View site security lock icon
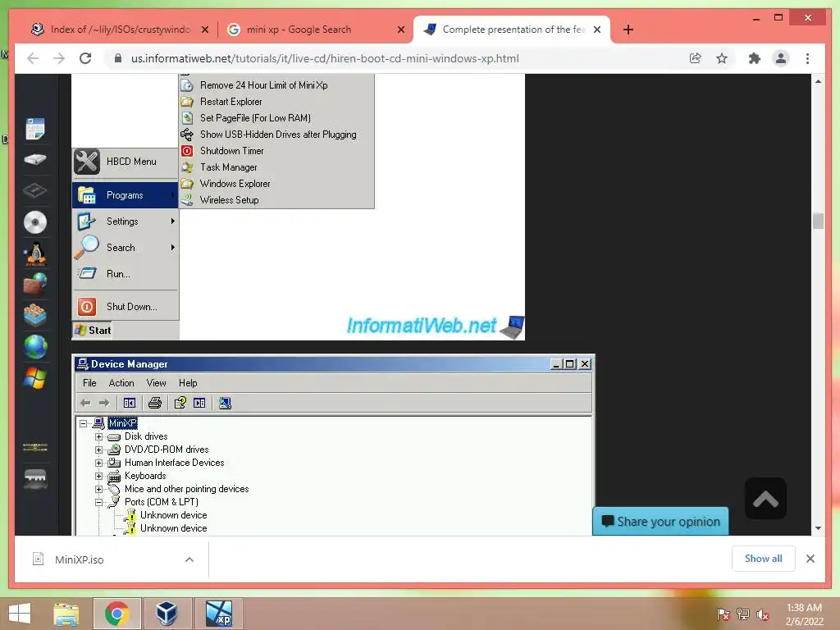 point(118,58)
